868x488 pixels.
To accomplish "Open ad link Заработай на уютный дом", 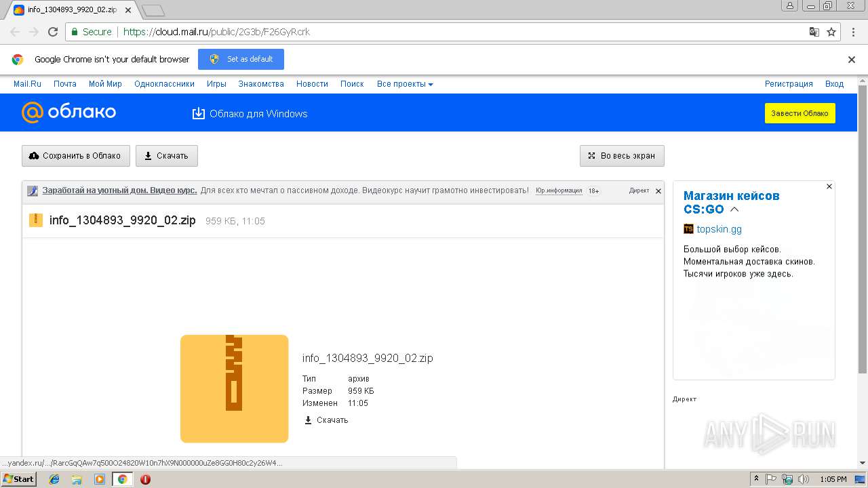I will pyautogui.click(x=119, y=190).
